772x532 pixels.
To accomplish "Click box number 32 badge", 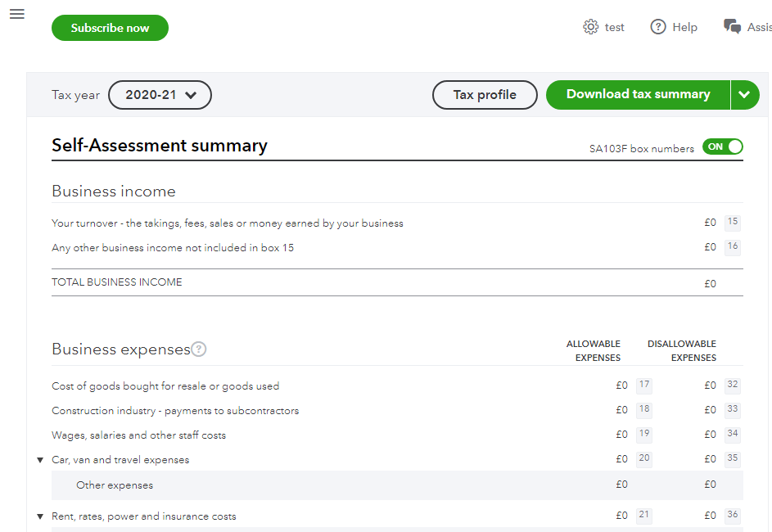I will [733, 385].
